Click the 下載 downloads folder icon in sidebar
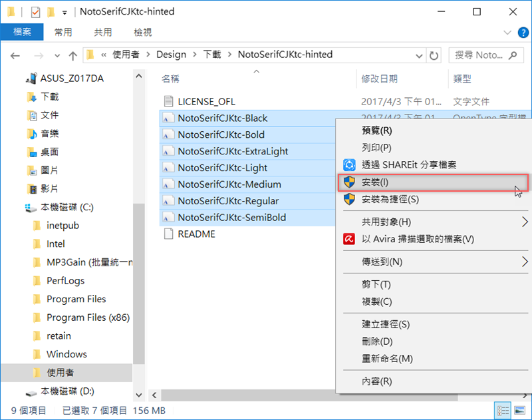The height and width of the screenshot is (420, 532). tap(32, 97)
